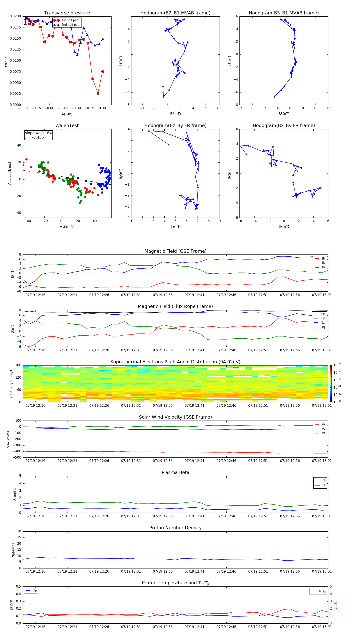
Task: Click the "Magnetic Field (Flux Rope Frame)" title
Action: point(175,307)
